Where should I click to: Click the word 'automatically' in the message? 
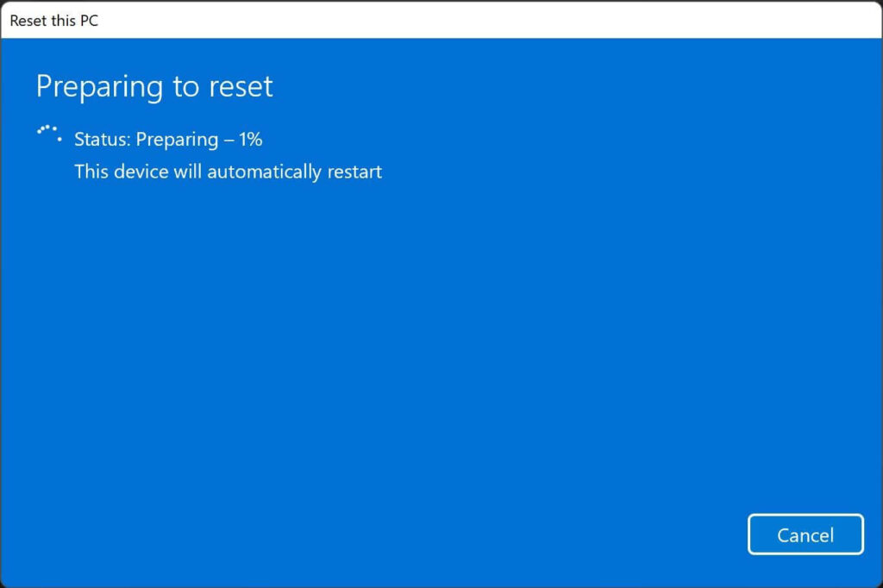265,172
